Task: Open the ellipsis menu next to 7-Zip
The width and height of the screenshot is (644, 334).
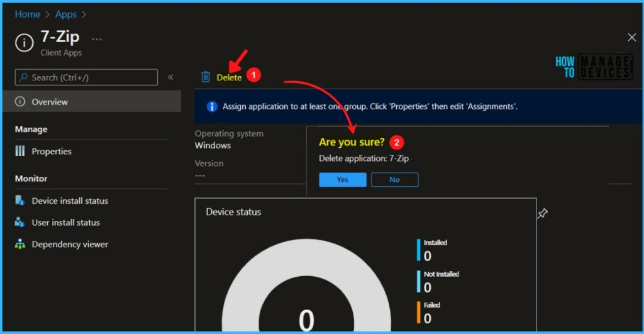Action: [x=97, y=40]
